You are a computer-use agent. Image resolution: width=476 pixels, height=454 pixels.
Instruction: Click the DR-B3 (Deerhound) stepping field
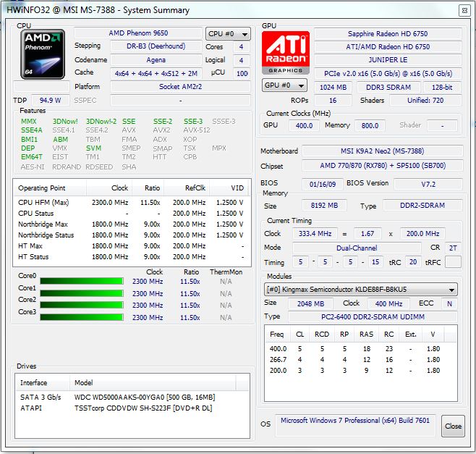click(156, 46)
